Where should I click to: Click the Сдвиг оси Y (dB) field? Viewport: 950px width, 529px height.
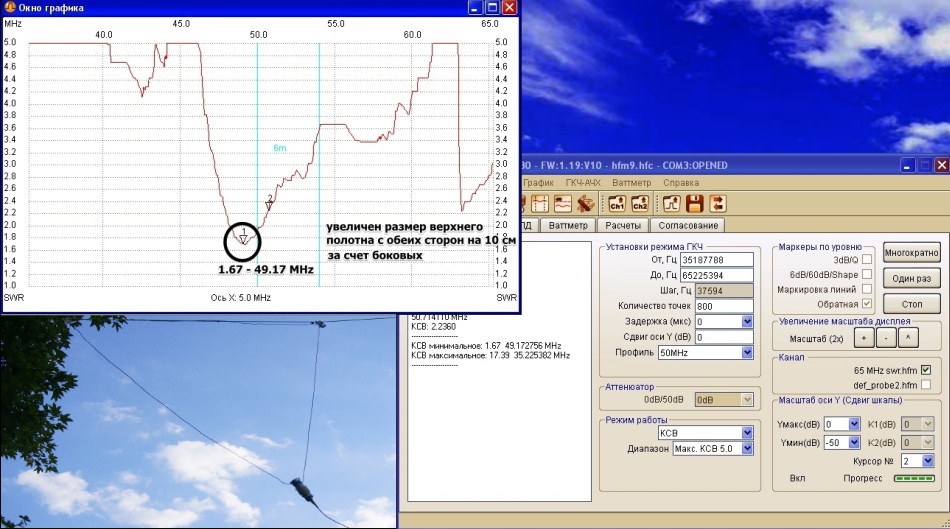pos(724,338)
